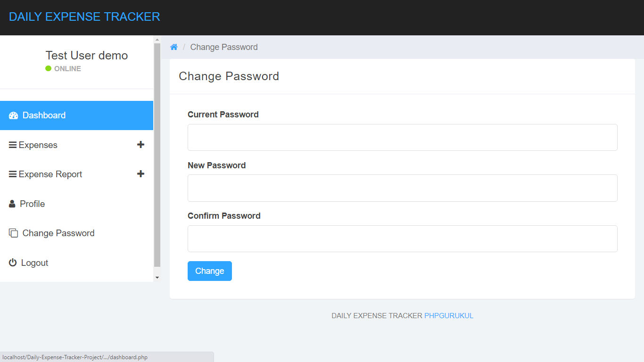Click Change Password in the breadcrumb
644x362 pixels.
point(224,47)
